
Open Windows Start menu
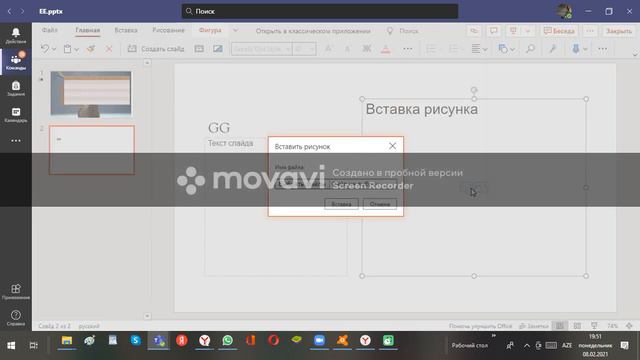[x=11, y=345]
